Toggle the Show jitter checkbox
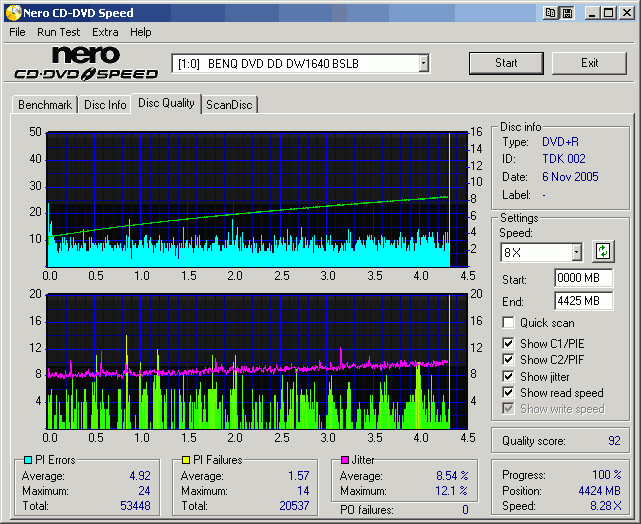Screen dimensions: 641x524 click(509, 377)
